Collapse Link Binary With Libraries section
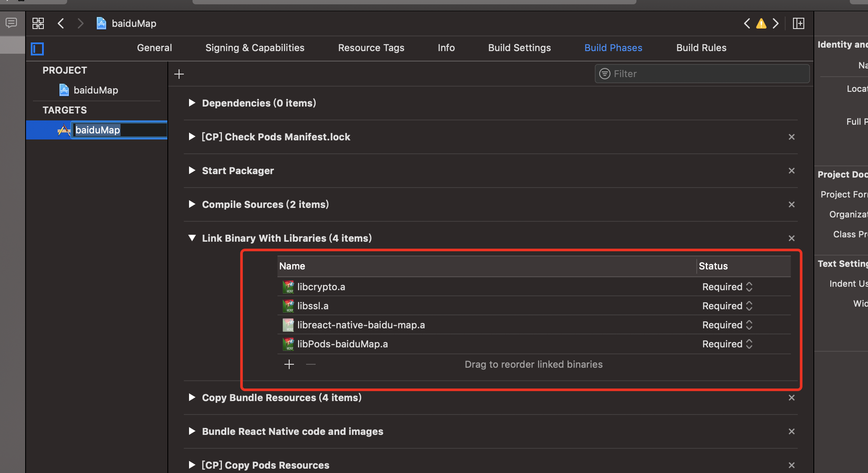 point(192,238)
